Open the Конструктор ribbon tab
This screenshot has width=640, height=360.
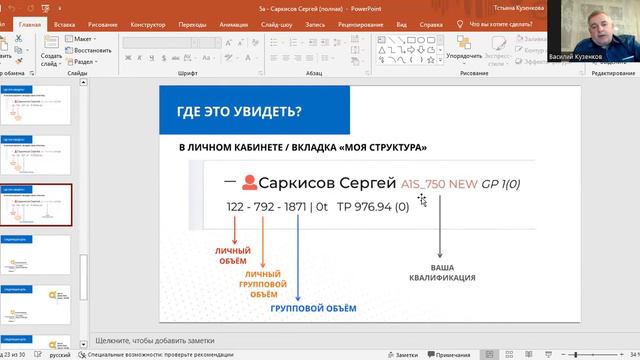pyautogui.click(x=148, y=24)
